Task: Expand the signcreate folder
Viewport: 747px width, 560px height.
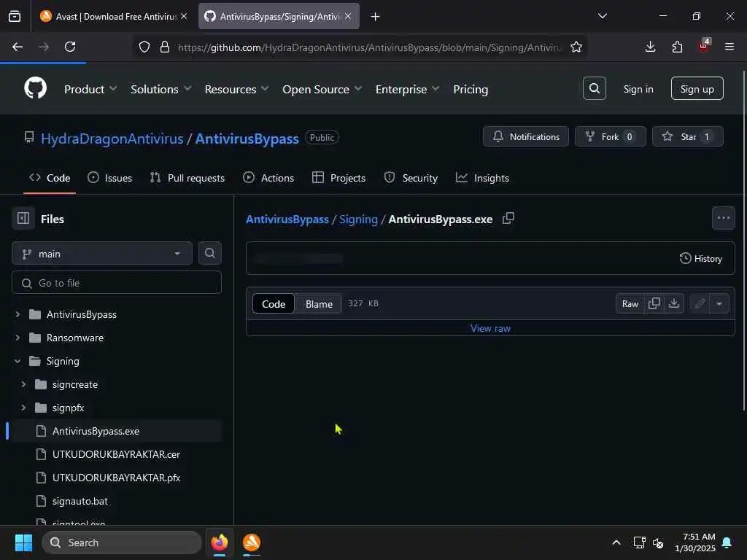Action: coord(23,384)
